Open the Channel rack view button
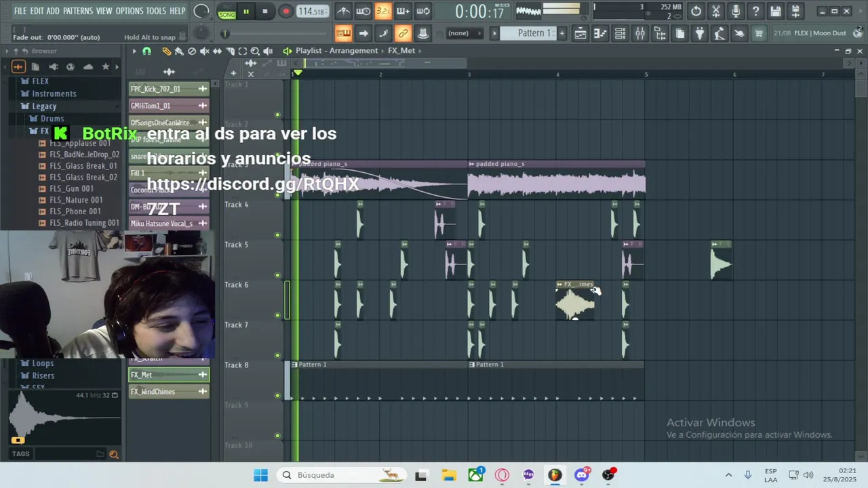Screen dimensions: 868x488 click(x=620, y=33)
